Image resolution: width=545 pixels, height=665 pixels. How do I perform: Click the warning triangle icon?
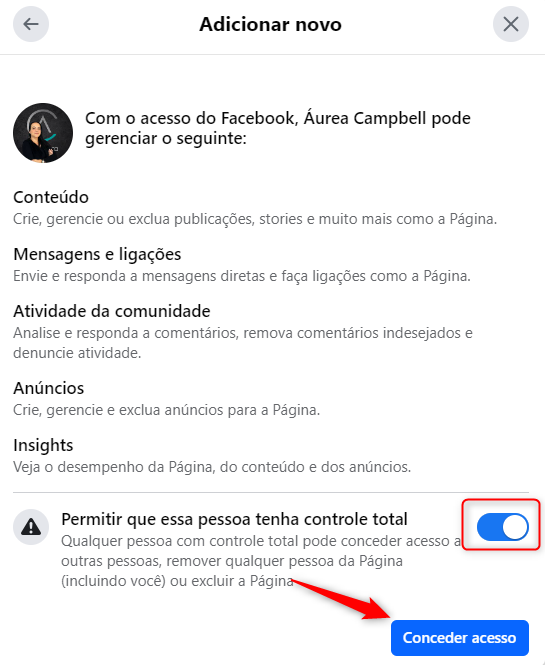pyautogui.click(x=31, y=527)
